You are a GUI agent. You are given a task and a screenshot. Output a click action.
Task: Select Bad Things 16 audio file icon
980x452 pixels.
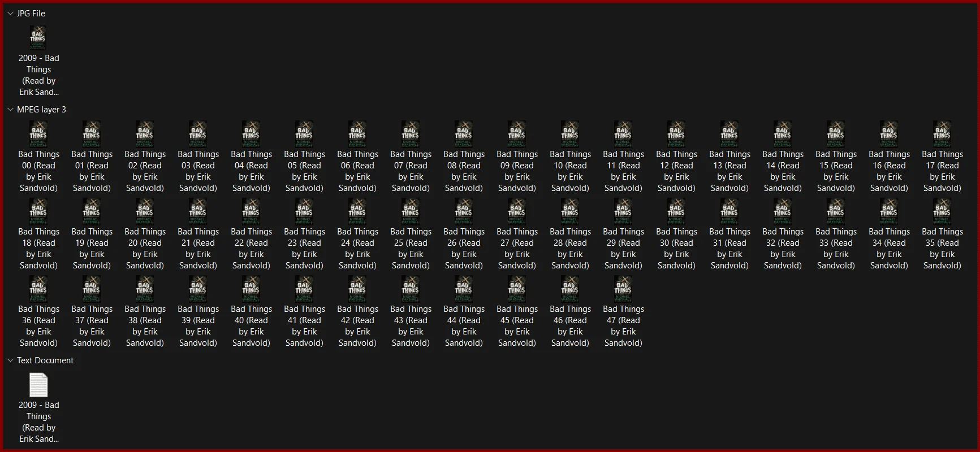tap(889, 134)
